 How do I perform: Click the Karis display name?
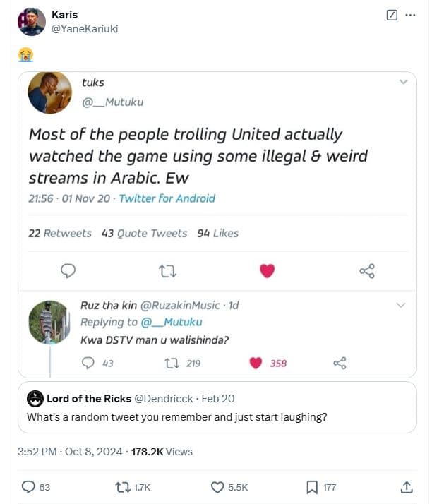[65, 15]
